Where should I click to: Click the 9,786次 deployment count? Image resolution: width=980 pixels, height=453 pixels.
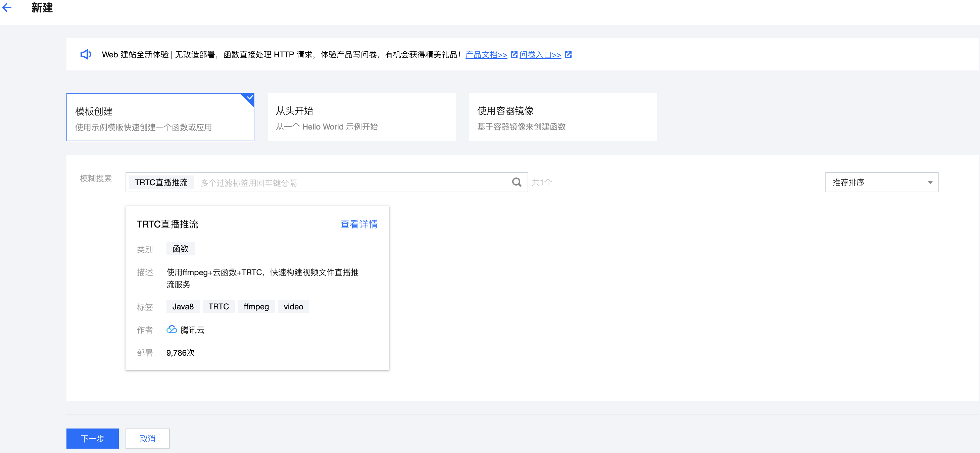(x=180, y=353)
